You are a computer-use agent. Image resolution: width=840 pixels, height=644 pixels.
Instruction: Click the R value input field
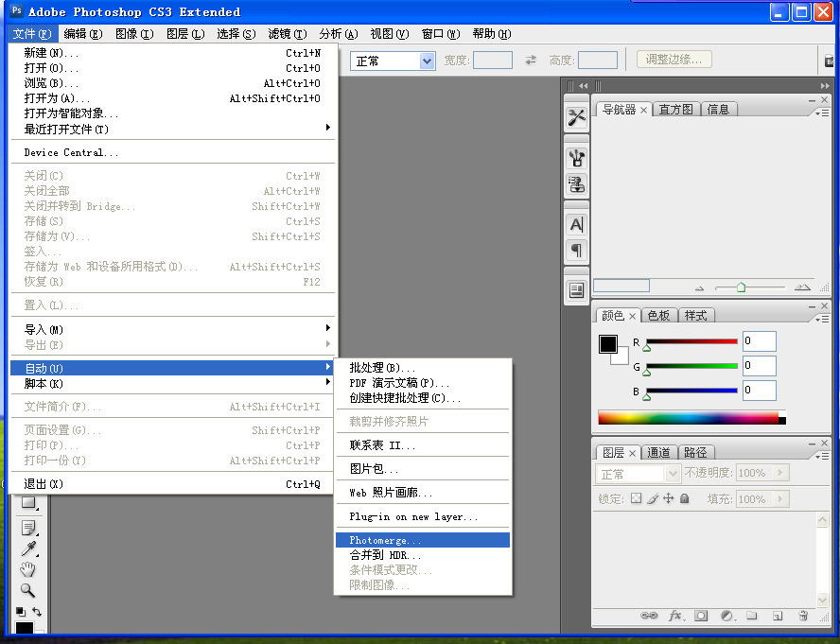pos(759,341)
